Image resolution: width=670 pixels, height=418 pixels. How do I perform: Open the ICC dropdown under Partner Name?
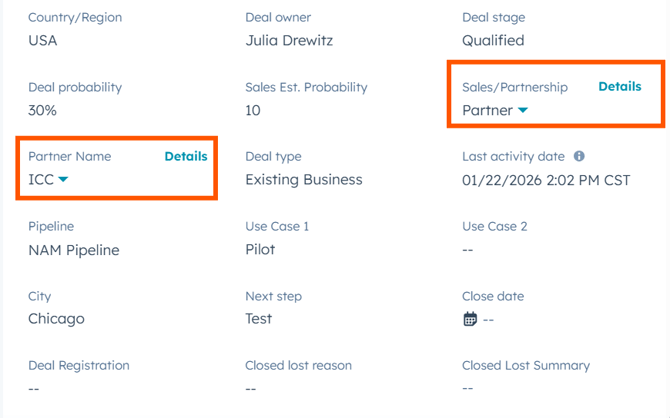[x=64, y=180]
